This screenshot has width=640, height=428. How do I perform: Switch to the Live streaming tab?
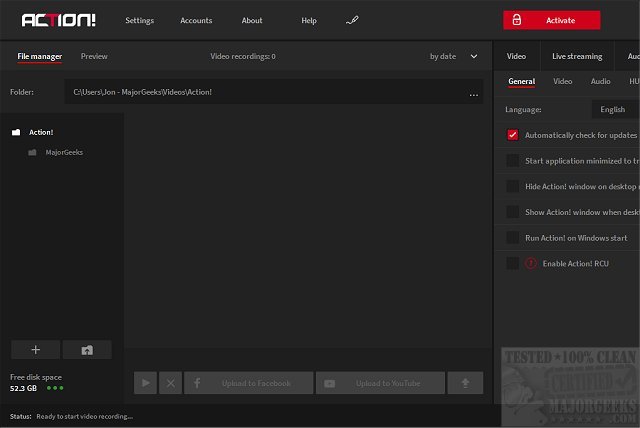tap(577, 57)
